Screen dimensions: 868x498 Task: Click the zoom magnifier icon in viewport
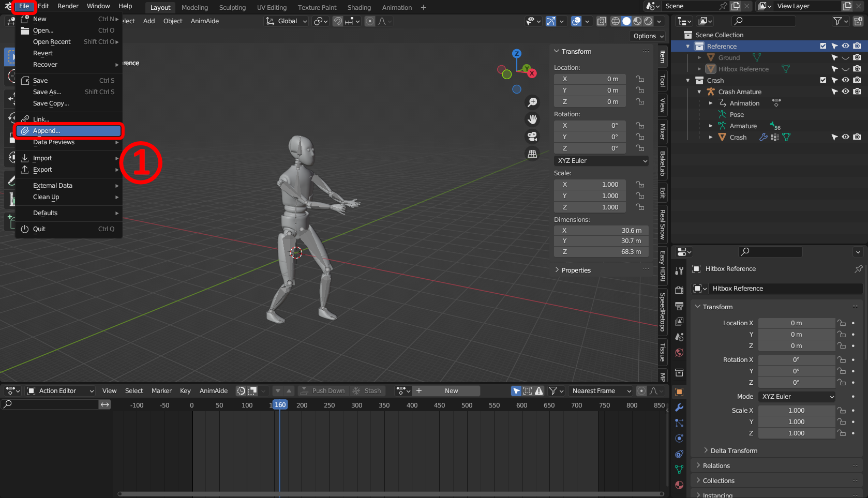click(x=532, y=102)
